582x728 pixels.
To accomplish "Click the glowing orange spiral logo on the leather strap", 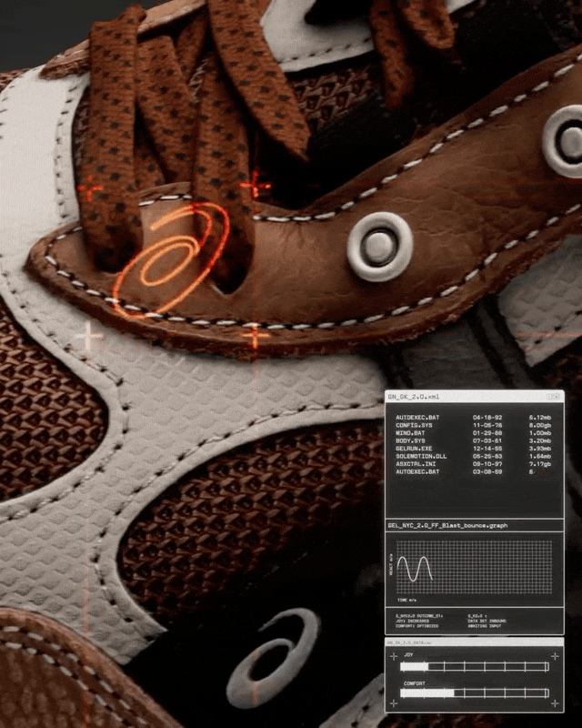I will [x=172, y=261].
